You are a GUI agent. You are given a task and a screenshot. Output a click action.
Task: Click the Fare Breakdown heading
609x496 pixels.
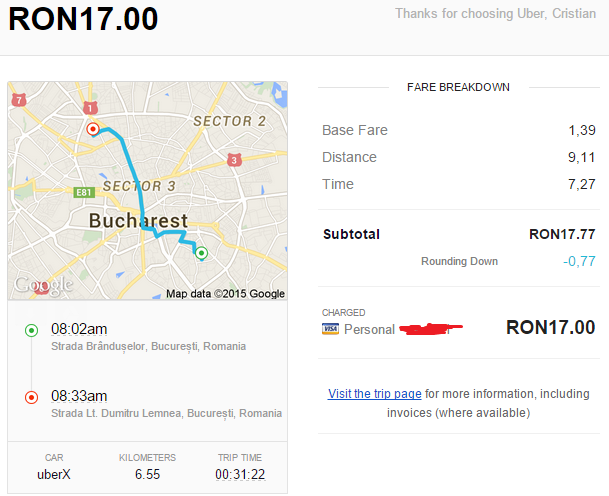click(x=458, y=87)
